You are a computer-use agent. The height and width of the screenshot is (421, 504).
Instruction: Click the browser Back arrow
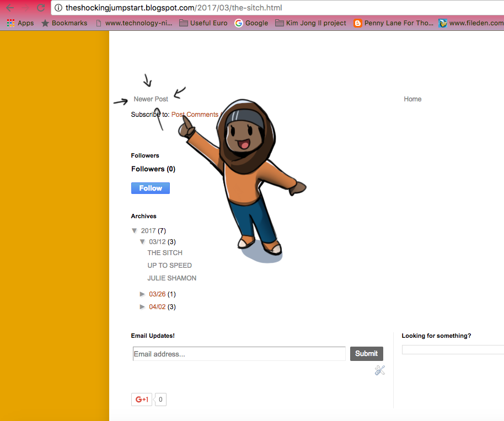click(10, 8)
